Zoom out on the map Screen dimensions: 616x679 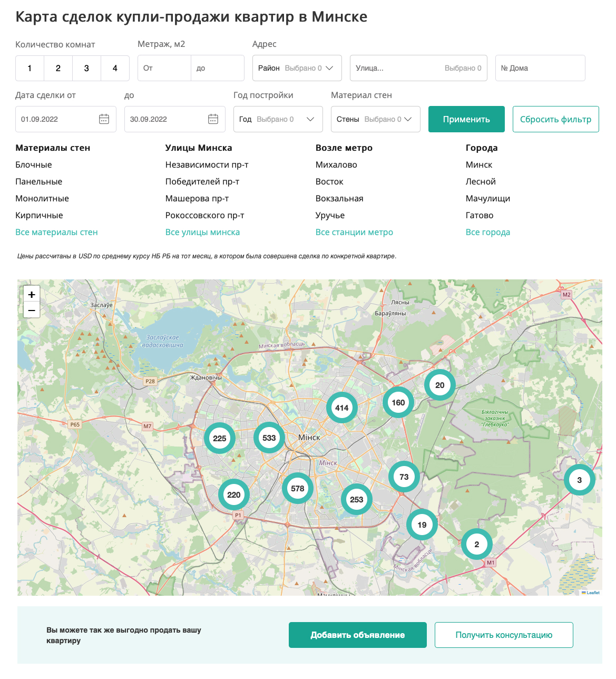32,311
